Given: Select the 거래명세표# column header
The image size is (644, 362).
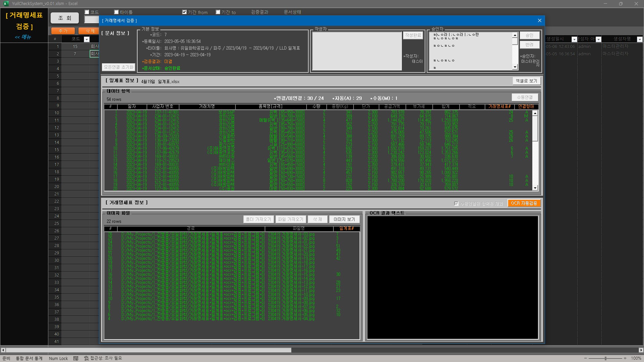Looking at the screenshot, I should (x=499, y=107).
